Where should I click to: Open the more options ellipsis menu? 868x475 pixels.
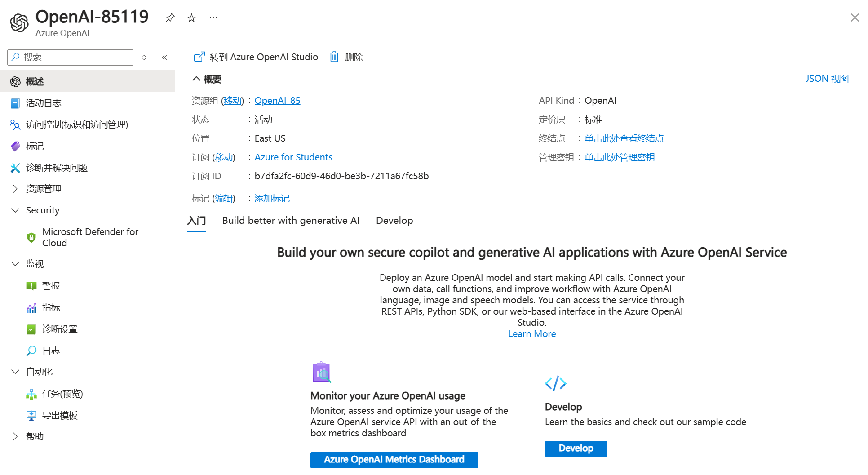coord(213,18)
